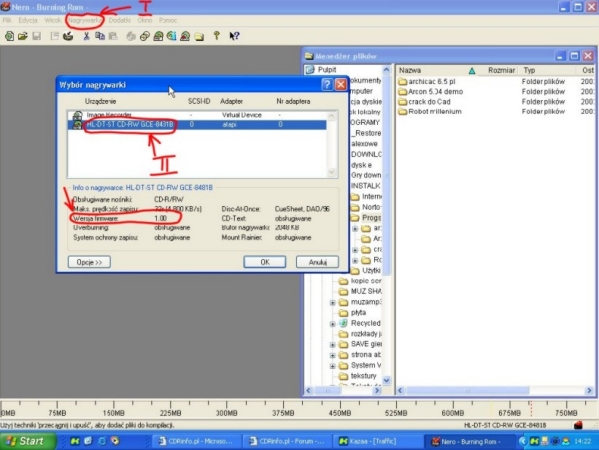Open the Pomoc menu
This screenshot has height=450, width=599.
[168, 20]
